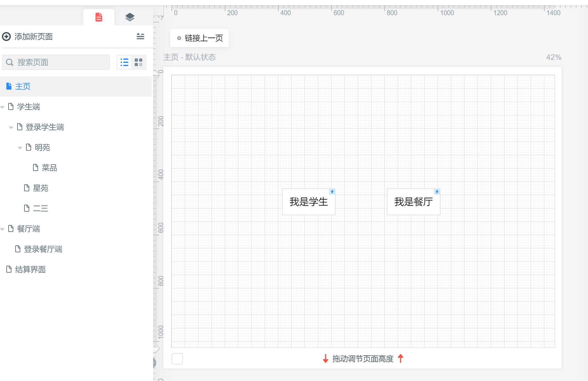Collapse the 餐厅端 tree node
The height and width of the screenshot is (381, 588).
3,229
